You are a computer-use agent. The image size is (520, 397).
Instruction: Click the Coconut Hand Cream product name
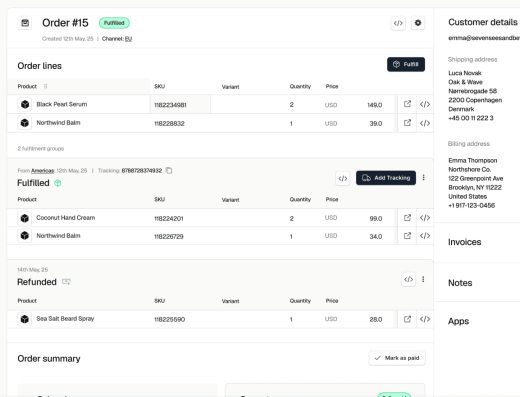pos(66,218)
